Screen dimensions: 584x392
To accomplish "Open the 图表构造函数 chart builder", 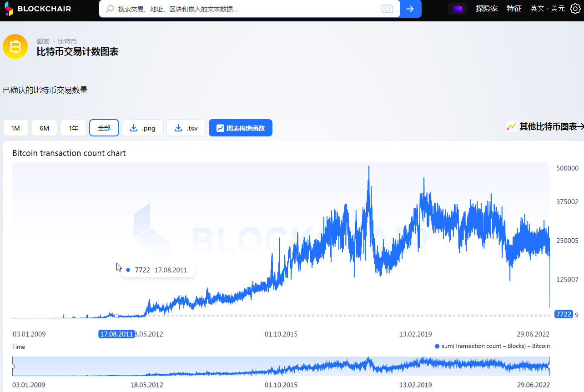I will pos(240,128).
